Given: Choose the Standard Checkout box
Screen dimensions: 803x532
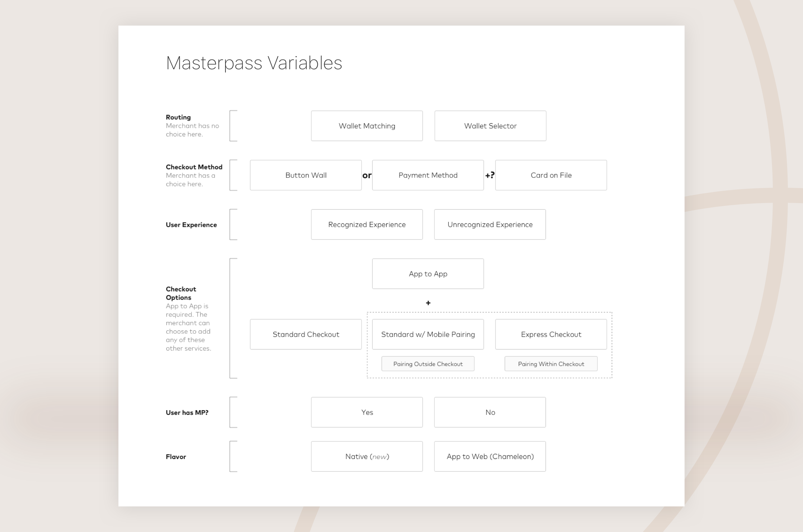Looking at the screenshot, I should (306, 334).
